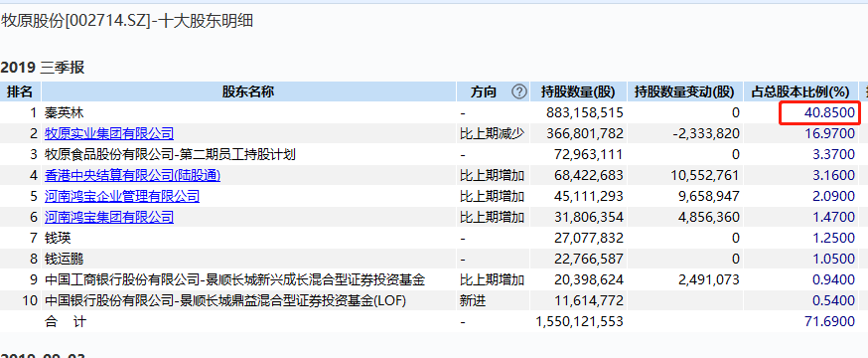Open the 牧原实业集团有限公司 shareholder link
The height and width of the screenshot is (358, 868).
coord(109,133)
